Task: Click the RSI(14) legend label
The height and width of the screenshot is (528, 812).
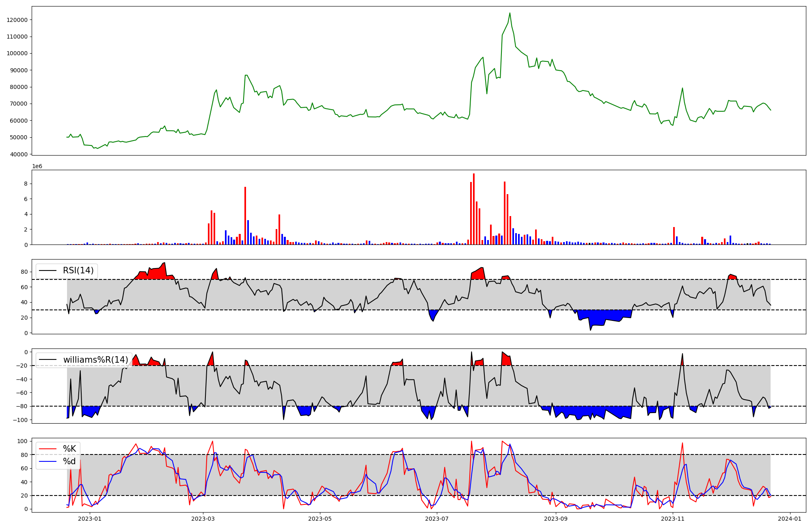Action: (78, 270)
